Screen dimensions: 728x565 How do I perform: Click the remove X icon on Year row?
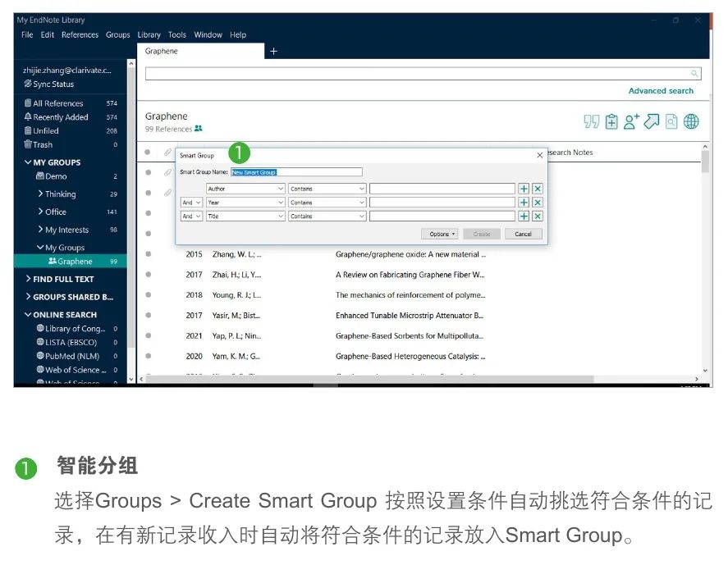(x=538, y=203)
